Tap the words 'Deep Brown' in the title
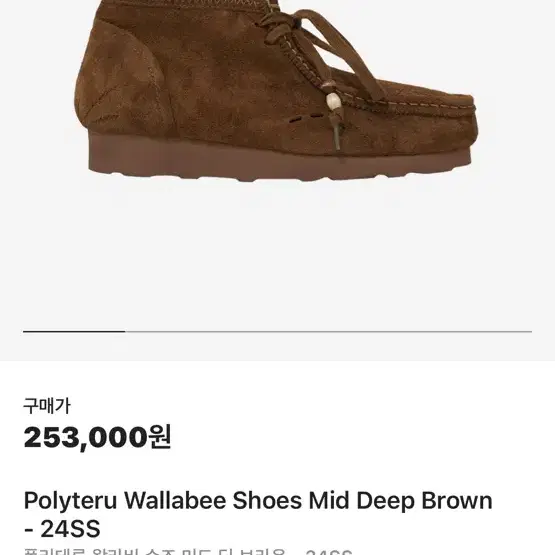This screenshot has height=555, width=555. click(x=424, y=501)
